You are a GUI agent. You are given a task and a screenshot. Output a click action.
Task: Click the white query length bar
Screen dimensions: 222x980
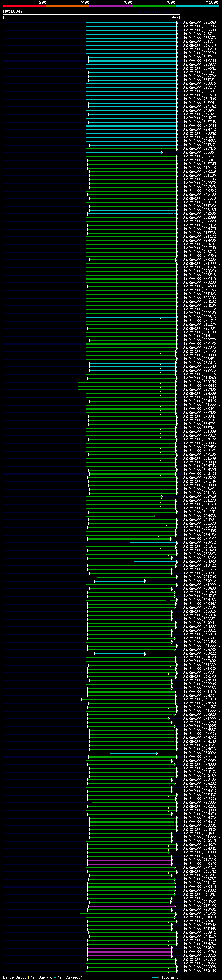click(92, 14)
